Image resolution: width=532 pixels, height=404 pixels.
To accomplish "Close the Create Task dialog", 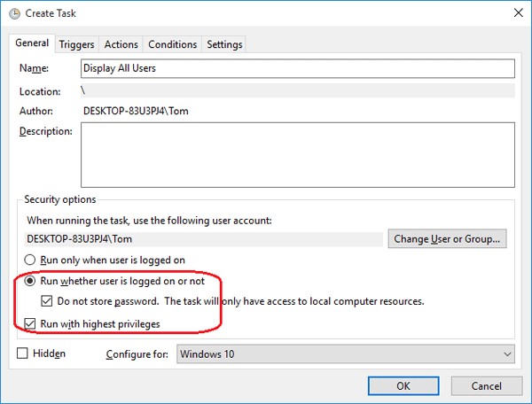I will point(517,14).
